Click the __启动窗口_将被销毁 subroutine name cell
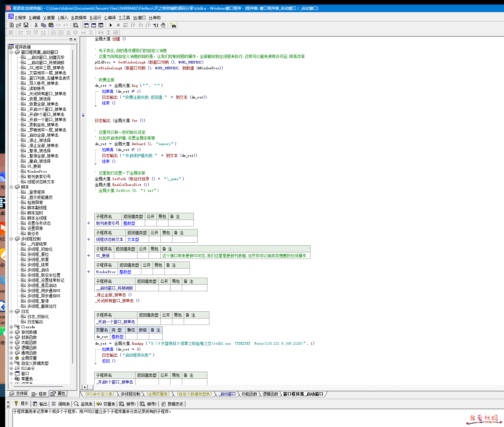The image size is (504, 427). pyautogui.click(x=115, y=288)
